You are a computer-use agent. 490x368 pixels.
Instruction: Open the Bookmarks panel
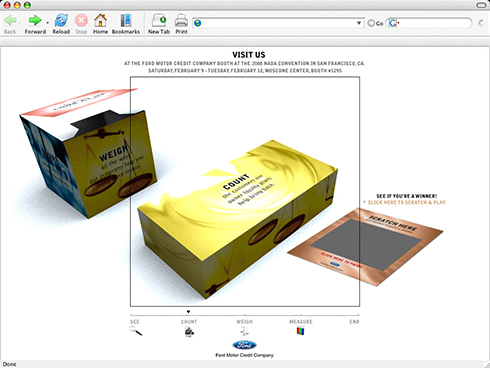click(126, 24)
